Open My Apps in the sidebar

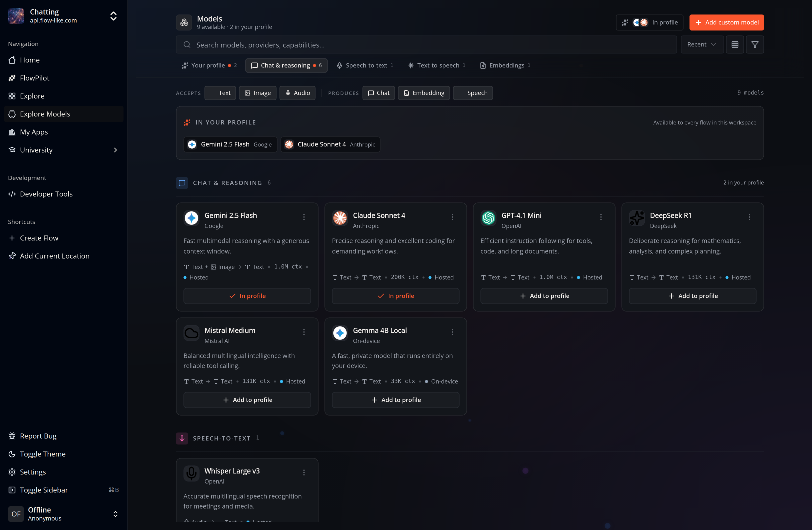point(64,132)
